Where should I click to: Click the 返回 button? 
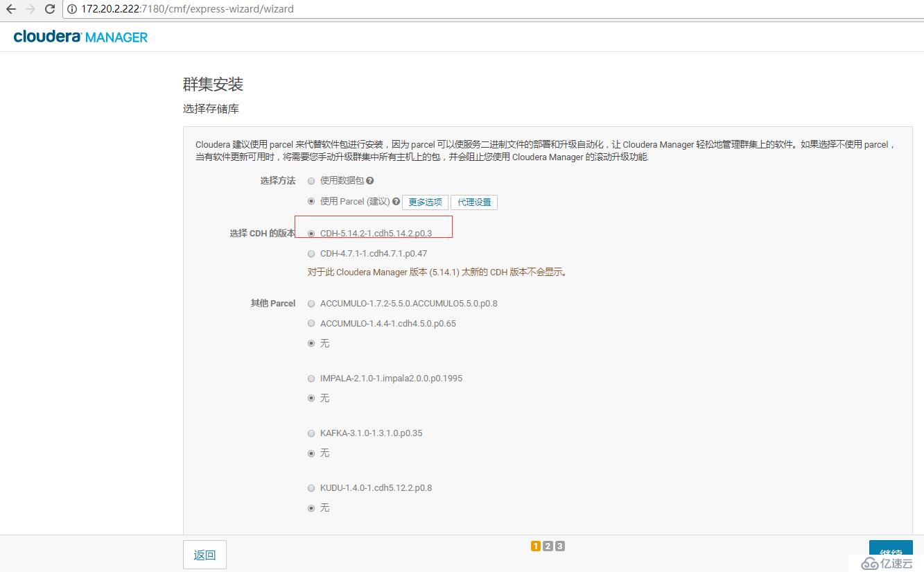pos(204,555)
